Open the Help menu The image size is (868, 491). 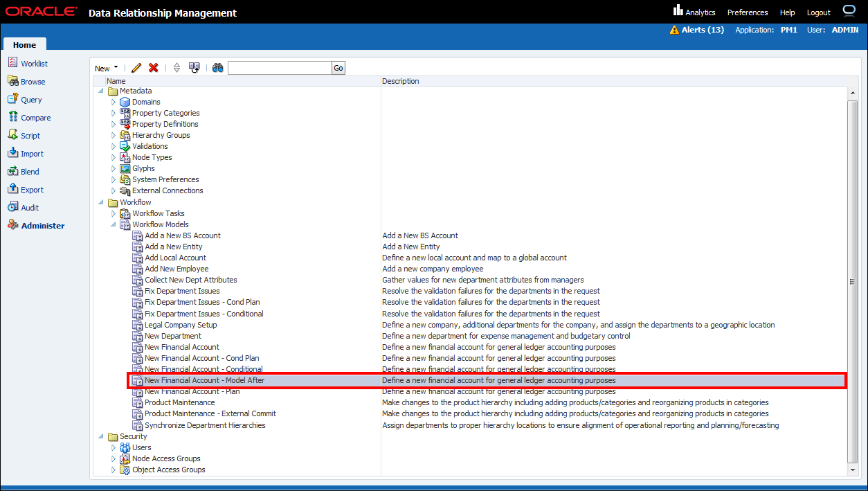(x=788, y=12)
